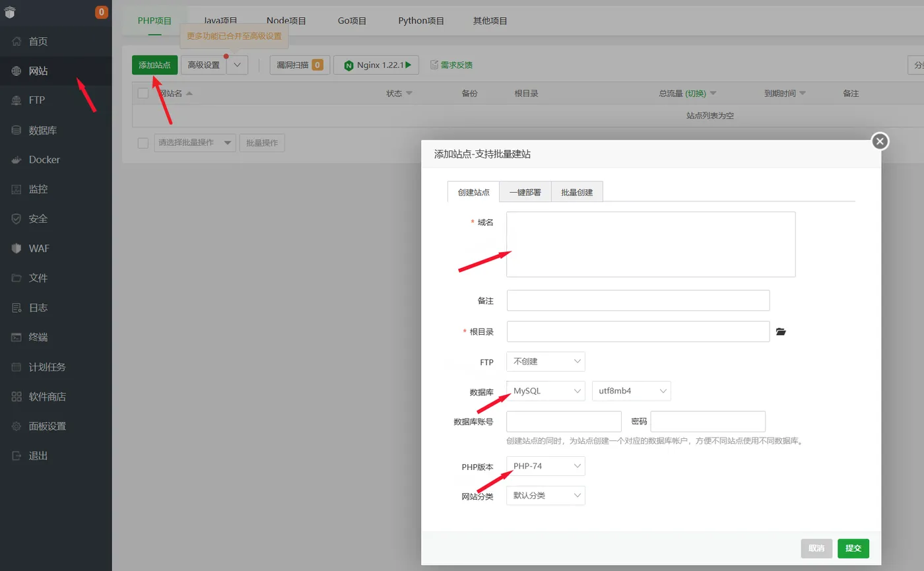Tick the select-all checkbox beside 网站名 header

point(143,93)
